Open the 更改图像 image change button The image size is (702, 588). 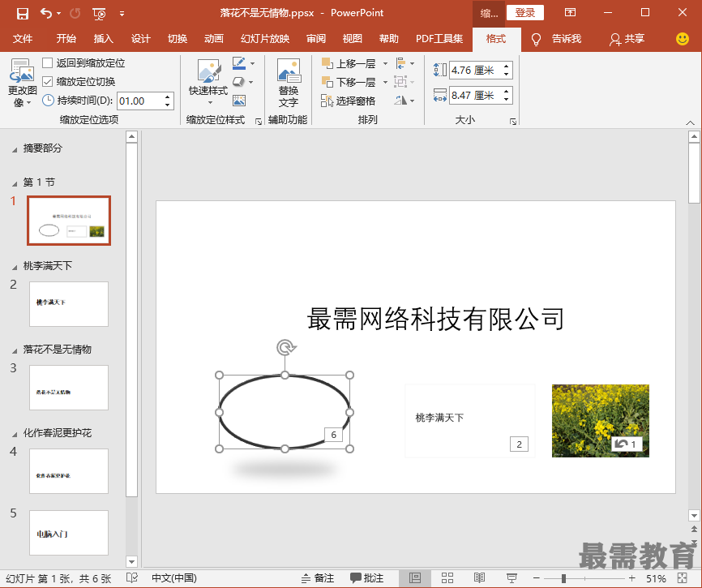(22, 84)
